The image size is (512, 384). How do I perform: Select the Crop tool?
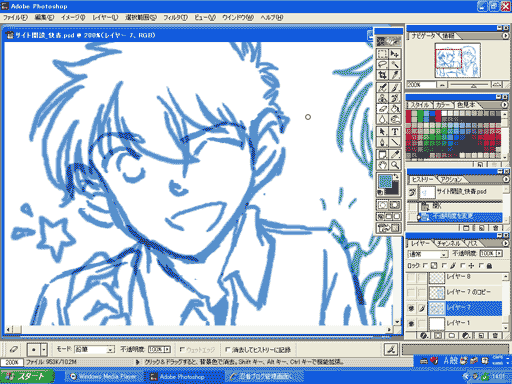[382, 75]
